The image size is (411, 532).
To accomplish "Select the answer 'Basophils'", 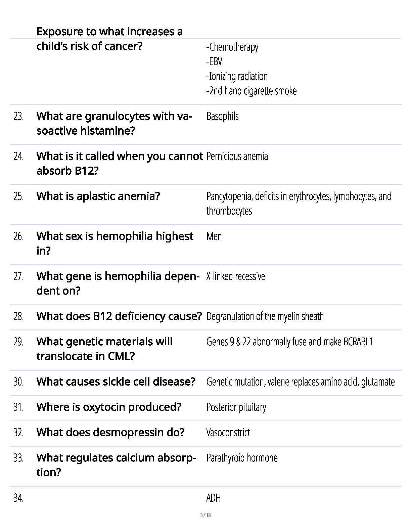I will (223, 117).
